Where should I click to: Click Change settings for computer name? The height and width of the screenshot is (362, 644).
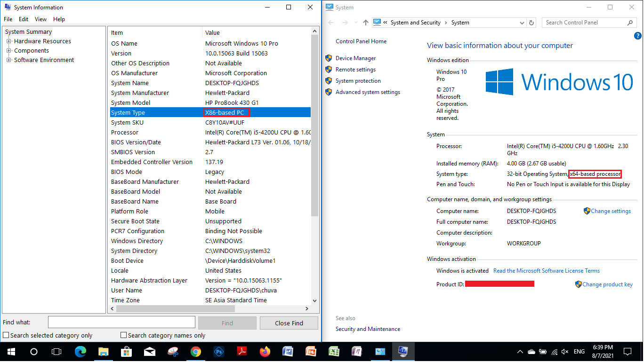pos(611,211)
